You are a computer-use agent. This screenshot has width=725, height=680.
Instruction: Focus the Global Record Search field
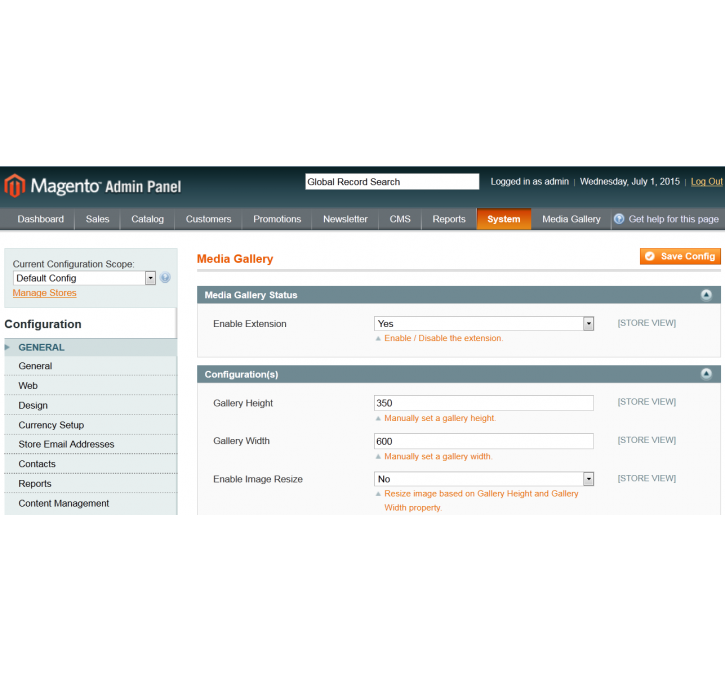point(392,182)
